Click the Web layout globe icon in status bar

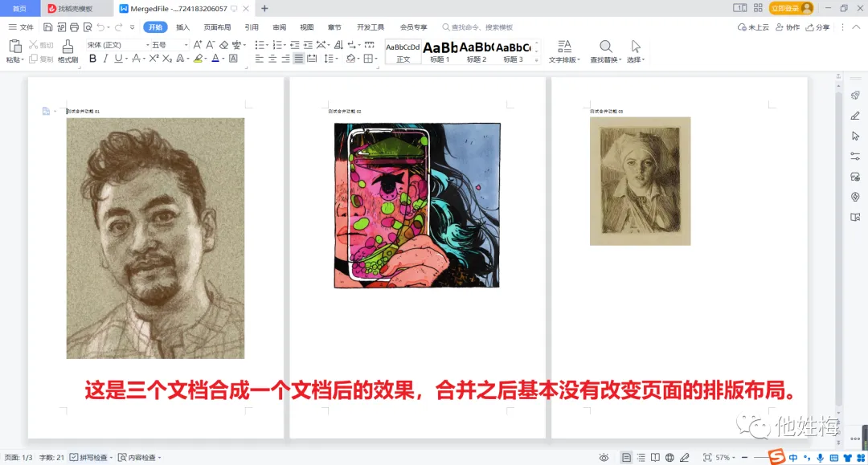click(x=669, y=457)
